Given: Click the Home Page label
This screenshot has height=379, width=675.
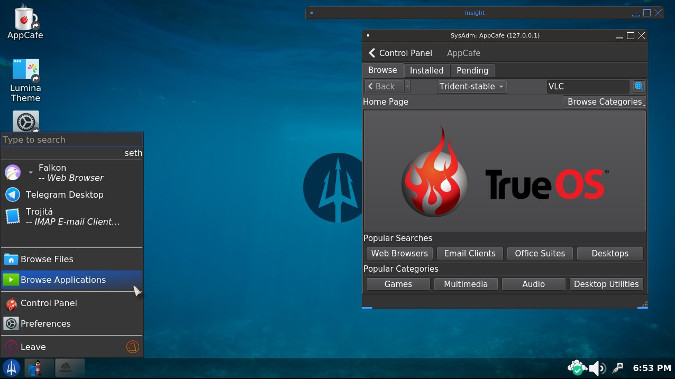Looking at the screenshot, I should [386, 102].
